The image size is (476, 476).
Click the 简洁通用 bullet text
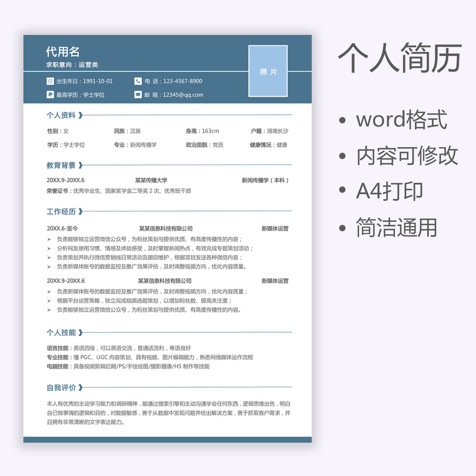pos(397,227)
